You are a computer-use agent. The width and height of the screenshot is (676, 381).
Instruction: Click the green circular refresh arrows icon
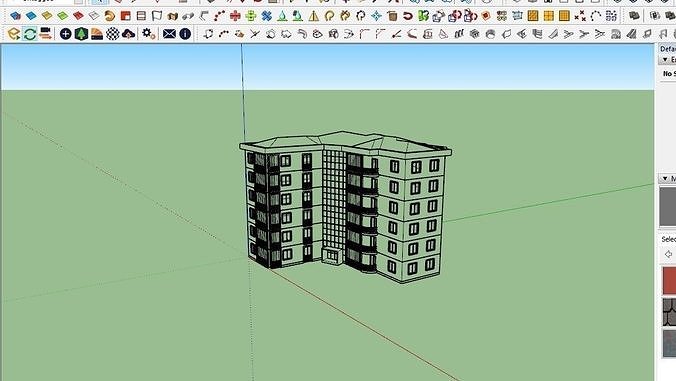click(x=30, y=34)
